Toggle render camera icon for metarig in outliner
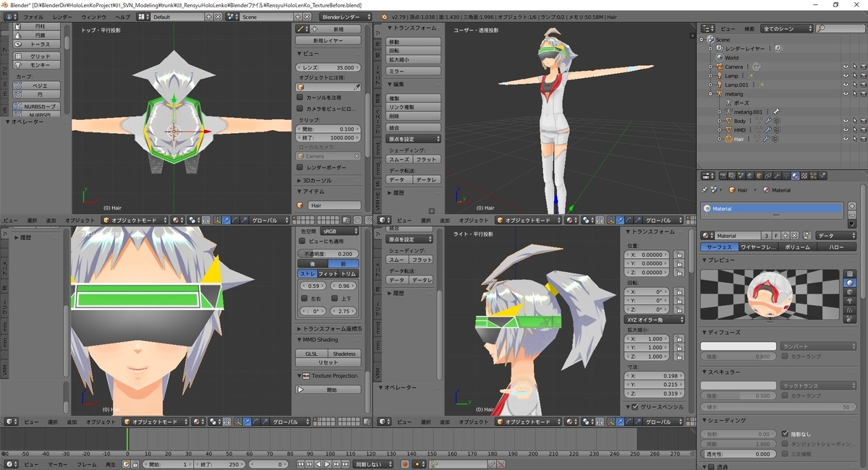868x470 pixels. pos(863,93)
